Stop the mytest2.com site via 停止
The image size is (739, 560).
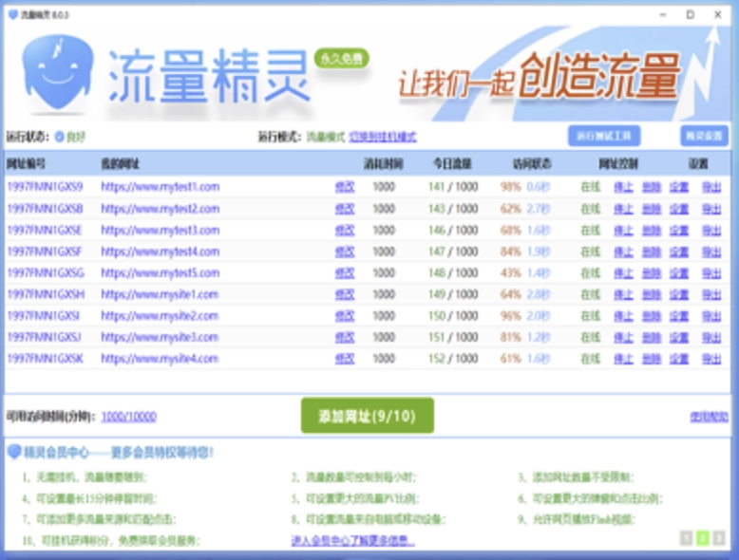click(x=623, y=209)
